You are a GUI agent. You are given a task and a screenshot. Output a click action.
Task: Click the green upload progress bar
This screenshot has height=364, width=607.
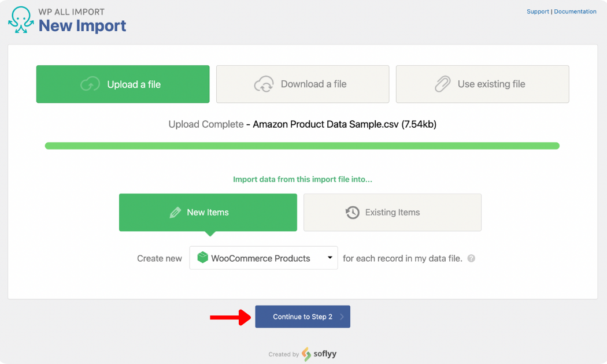[x=302, y=146]
